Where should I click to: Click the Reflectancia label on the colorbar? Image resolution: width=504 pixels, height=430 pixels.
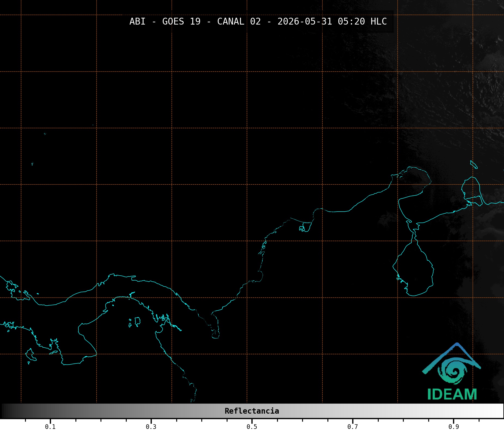(x=252, y=411)
